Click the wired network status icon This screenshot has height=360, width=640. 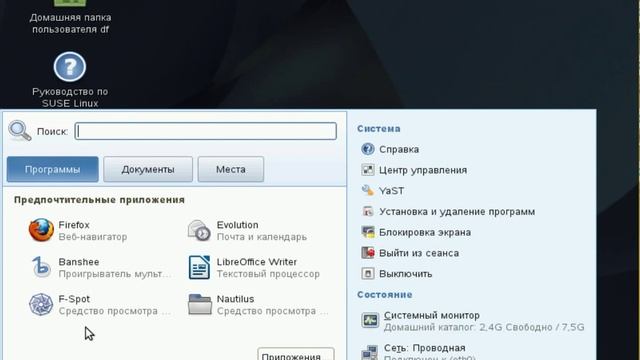click(370, 352)
